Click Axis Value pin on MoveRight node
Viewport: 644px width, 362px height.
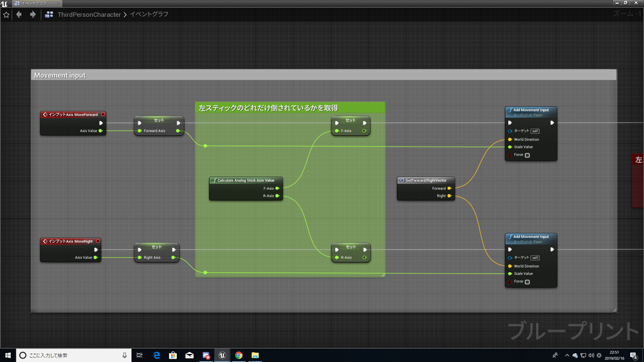[96, 258]
